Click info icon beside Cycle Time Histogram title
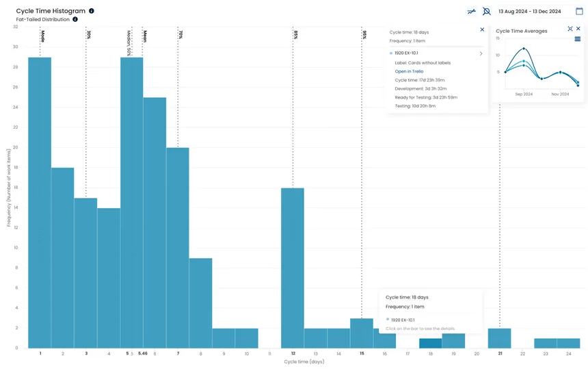This screenshot has width=588, height=369. click(92, 11)
